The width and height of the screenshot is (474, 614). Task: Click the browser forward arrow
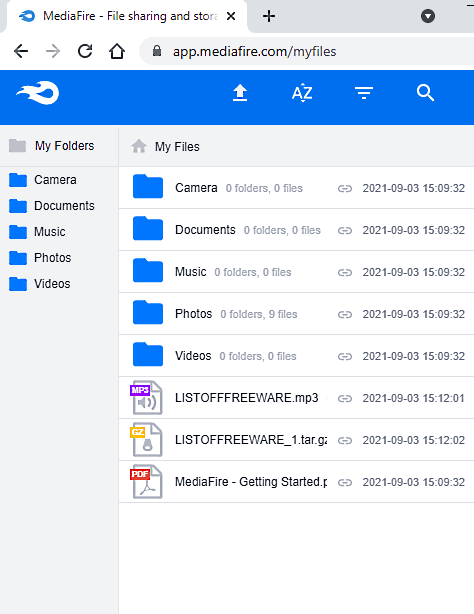pyautogui.click(x=53, y=51)
